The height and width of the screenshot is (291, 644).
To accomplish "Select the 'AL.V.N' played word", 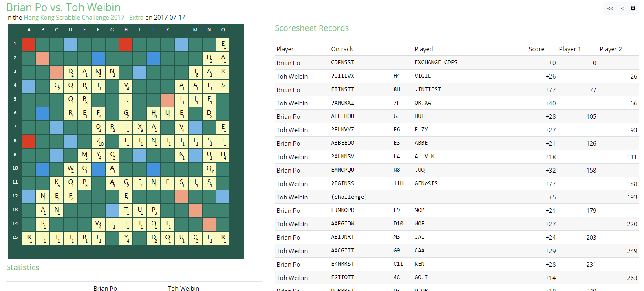I will pyautogui.click(x=424, y=156).
